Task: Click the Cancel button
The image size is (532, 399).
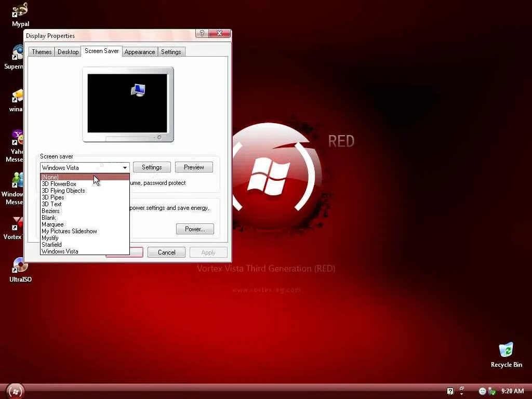Action: [x=166, y=252]
